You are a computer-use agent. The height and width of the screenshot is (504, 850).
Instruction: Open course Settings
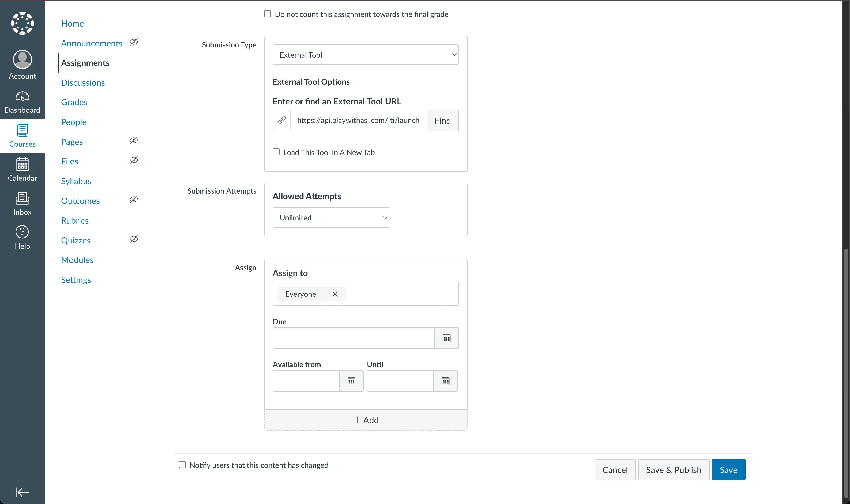(76, 280)
